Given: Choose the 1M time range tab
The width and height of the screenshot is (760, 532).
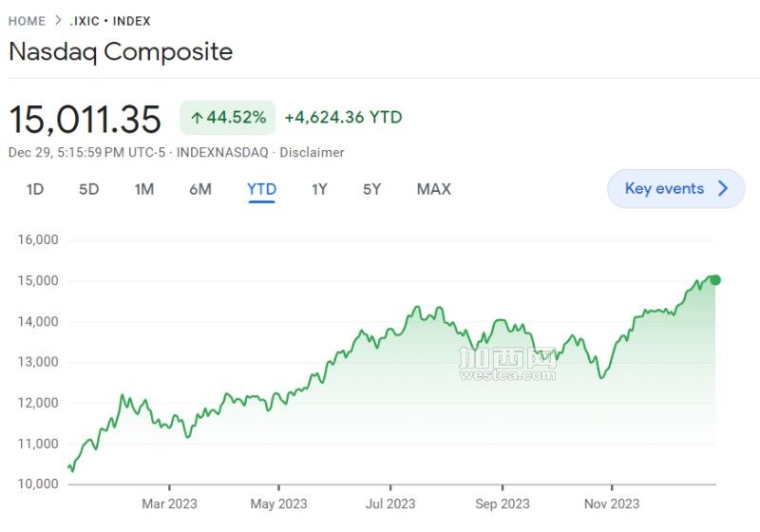Looking at the screenshot, I should [143, 189].
